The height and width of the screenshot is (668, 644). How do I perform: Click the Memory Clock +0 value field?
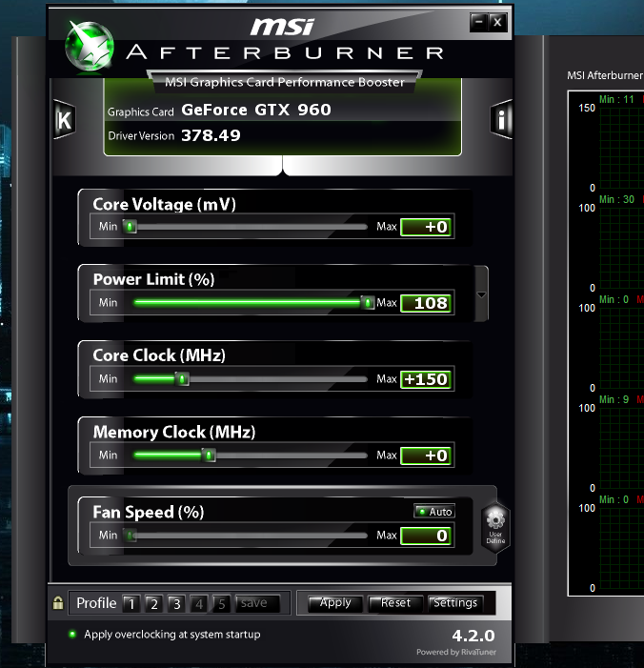pos(426,455)
